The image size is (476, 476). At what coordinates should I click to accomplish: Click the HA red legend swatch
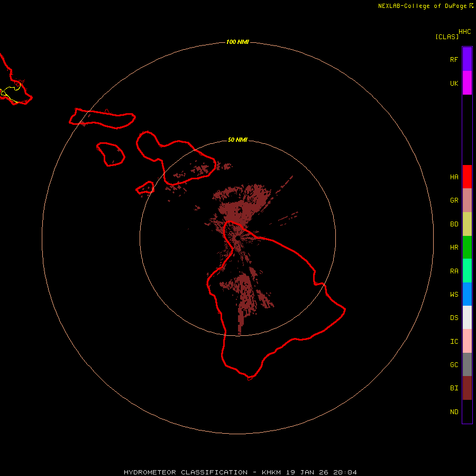click(467, 177)
